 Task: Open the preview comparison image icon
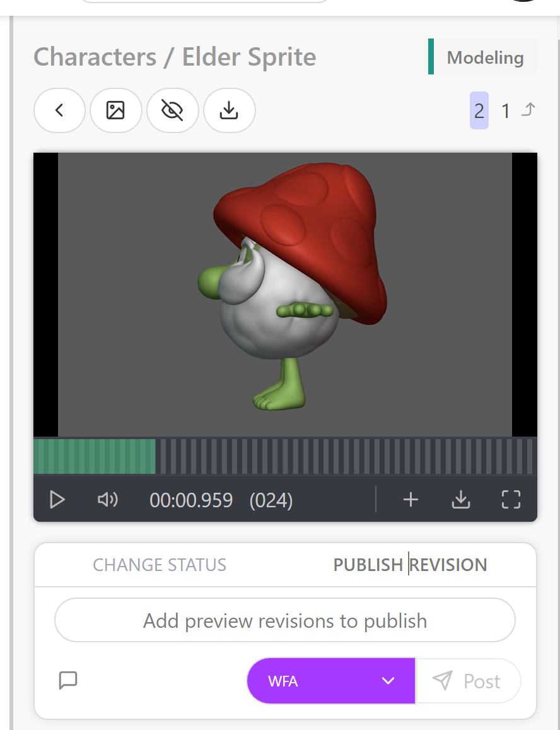pyautogui.click(x=116, y=110)
